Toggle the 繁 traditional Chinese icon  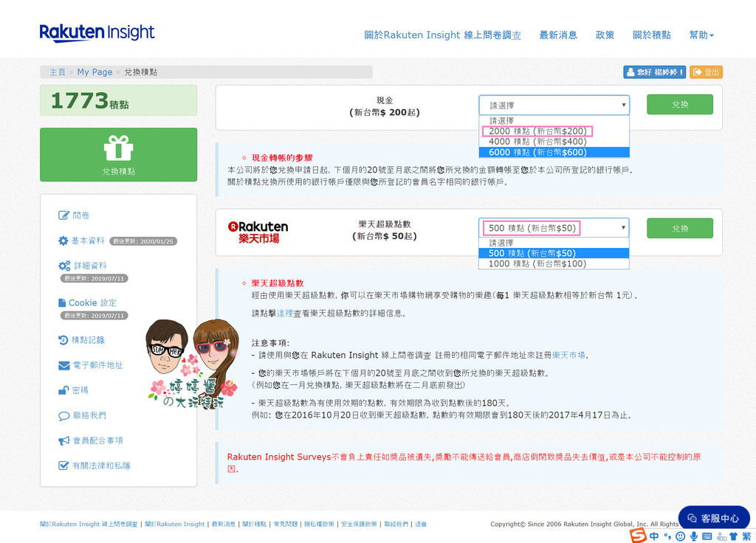point(747,536)
